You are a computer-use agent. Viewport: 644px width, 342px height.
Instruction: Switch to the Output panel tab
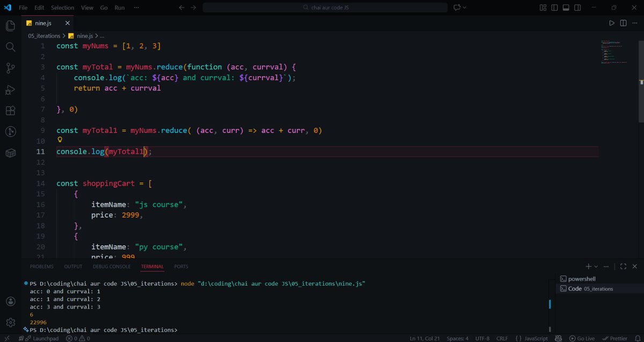click(x=73, y=266)
